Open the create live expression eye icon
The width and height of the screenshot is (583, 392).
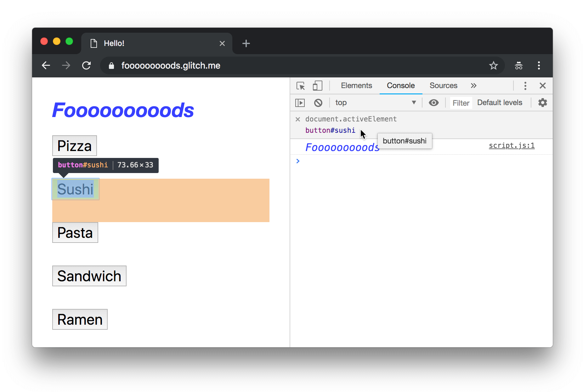click(x=434, y=103)
